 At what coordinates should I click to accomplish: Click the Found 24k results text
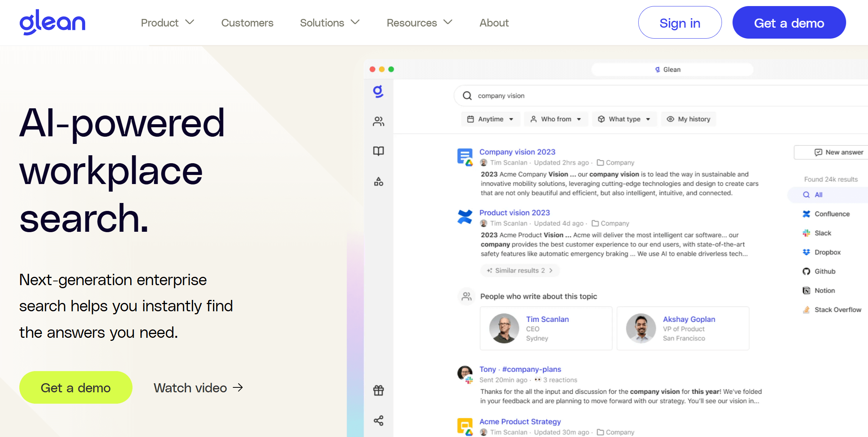coord(831,179)
